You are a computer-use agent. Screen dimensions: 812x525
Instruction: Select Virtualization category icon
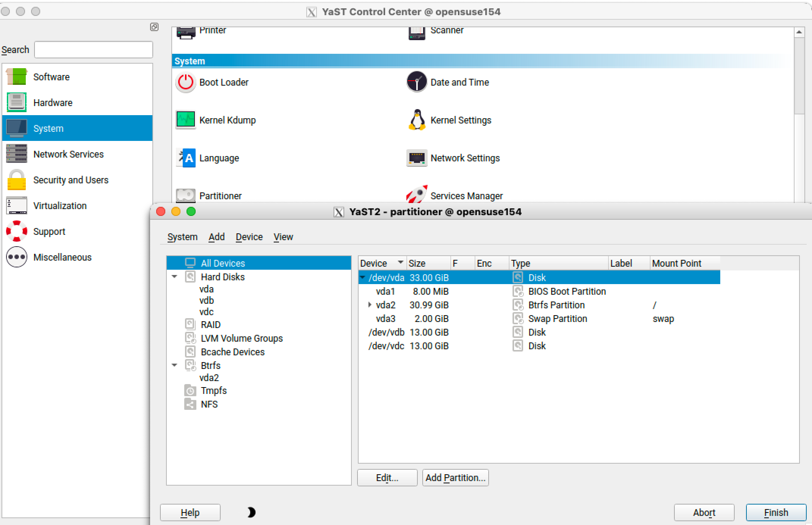point(16,205)
